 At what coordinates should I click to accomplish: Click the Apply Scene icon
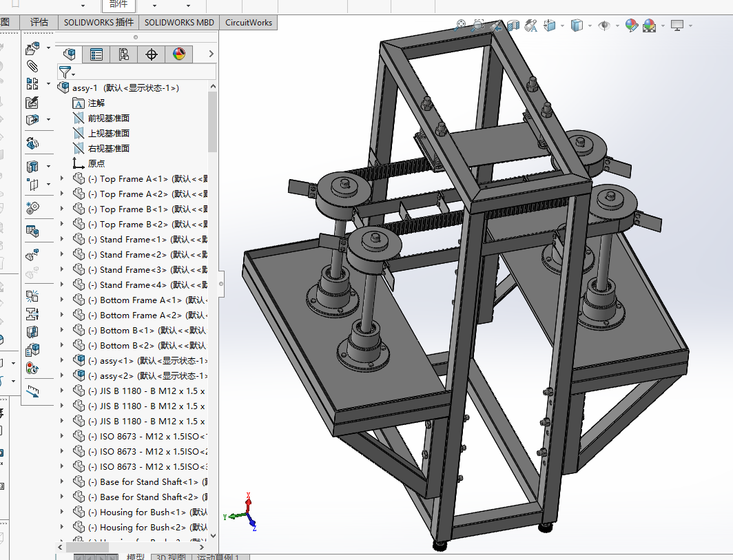click(650, 25)
